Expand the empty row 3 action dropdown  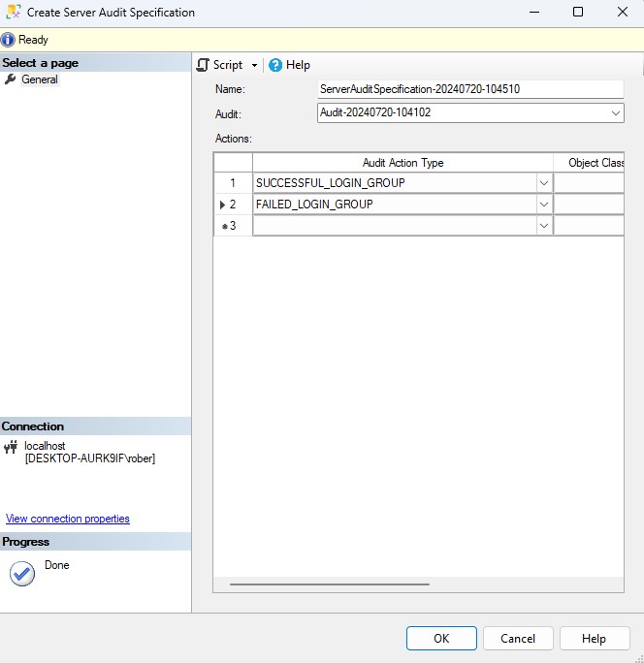pyautogui.click(x=543, y=226)
